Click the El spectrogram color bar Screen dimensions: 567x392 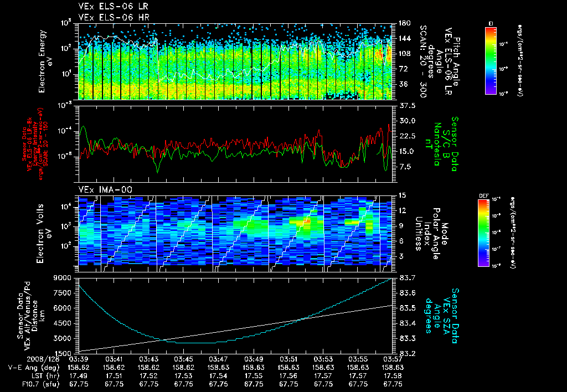tap(491, 60)
